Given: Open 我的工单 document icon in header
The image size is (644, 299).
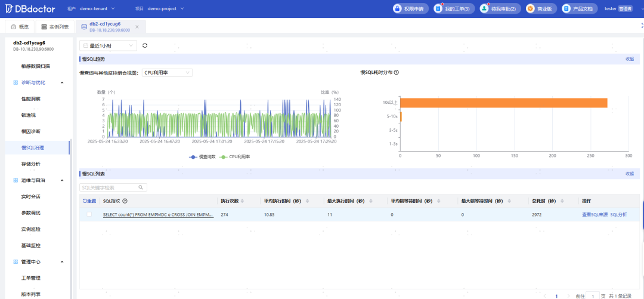Looking at the screenshot, I should (438, 8).
